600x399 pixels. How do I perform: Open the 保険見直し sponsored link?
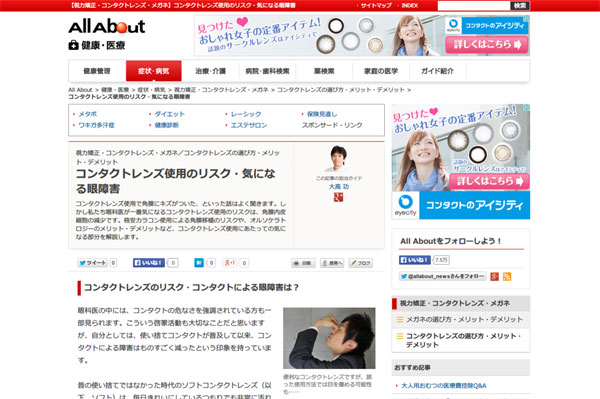click(322, 114)
